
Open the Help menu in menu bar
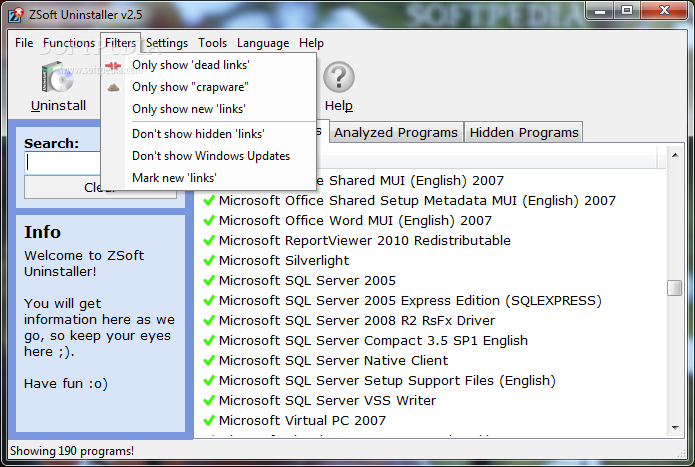coord(311,43)
